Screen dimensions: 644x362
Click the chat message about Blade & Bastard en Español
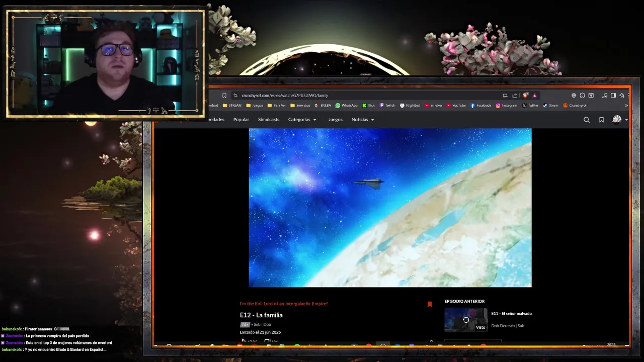click(65, 349)
